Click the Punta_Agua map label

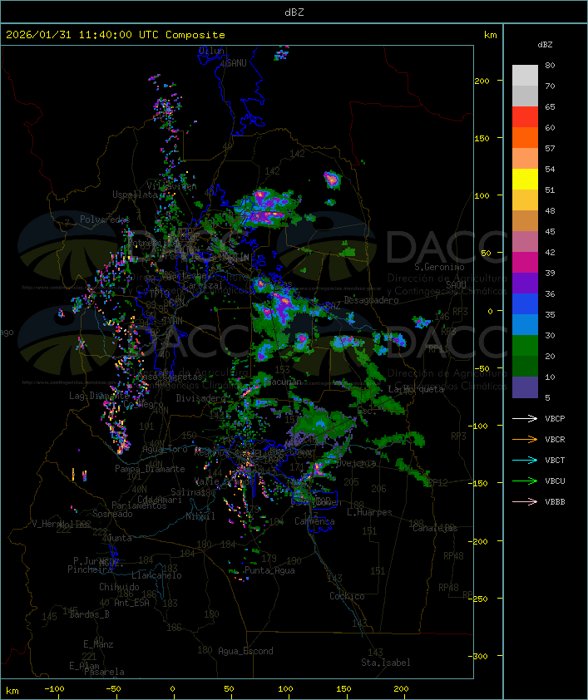[271, 571]
